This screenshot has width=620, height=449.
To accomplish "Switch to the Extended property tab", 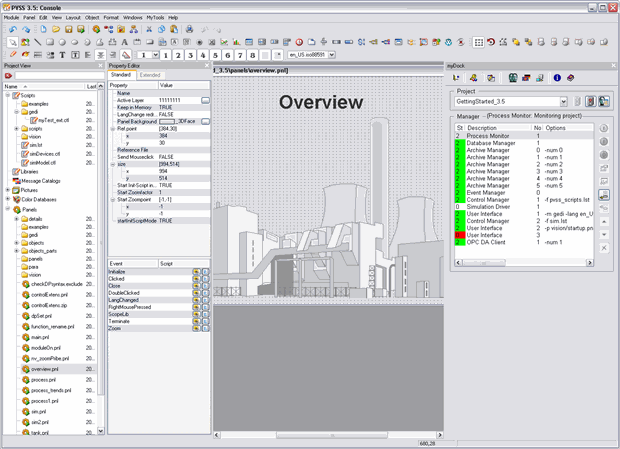I will coord(150,75).
